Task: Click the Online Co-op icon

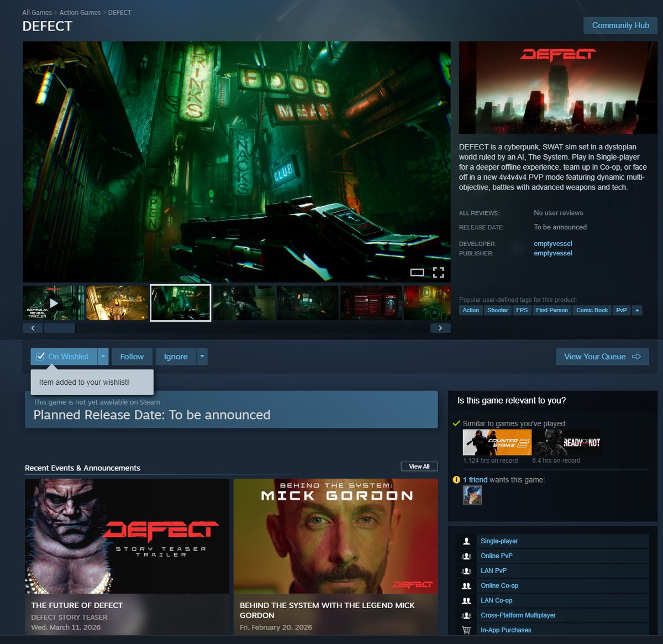Action: click(466, 586)
